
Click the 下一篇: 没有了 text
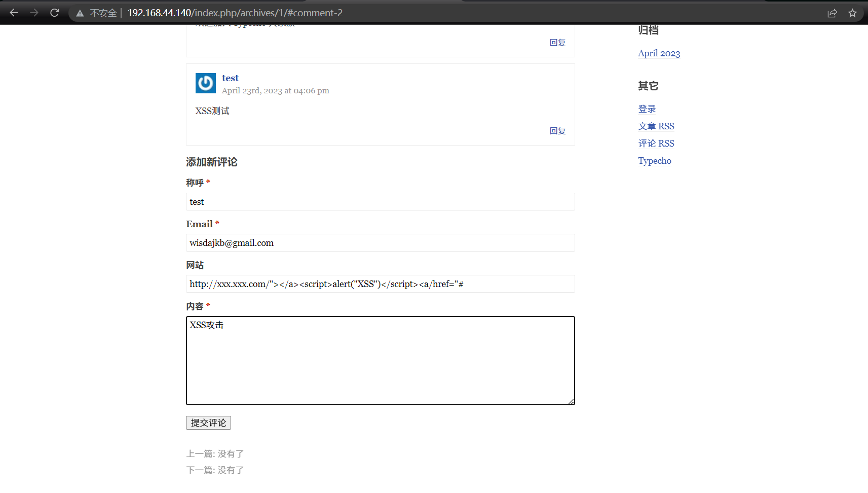coord(215,470)
